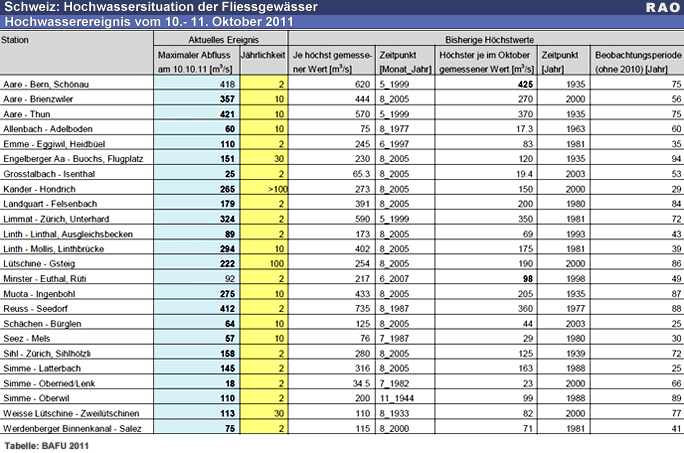Click observation period 94 for Engelberger Aa

pos(676,159)
